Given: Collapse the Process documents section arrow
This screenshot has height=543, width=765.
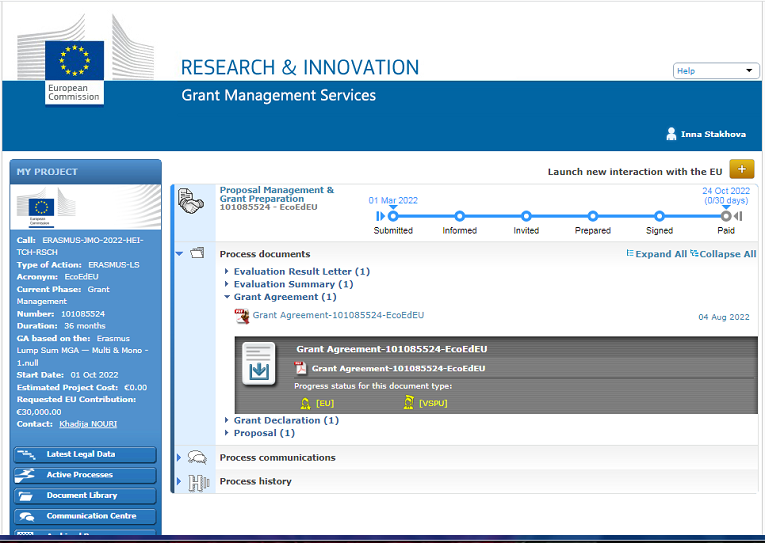Looking at the screenshot, I should click(179, 254).
